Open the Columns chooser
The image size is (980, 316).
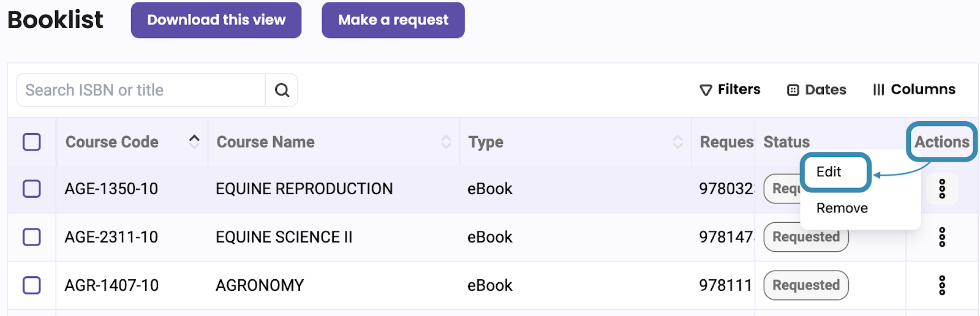pyautogui.click(x=914, y=89)
